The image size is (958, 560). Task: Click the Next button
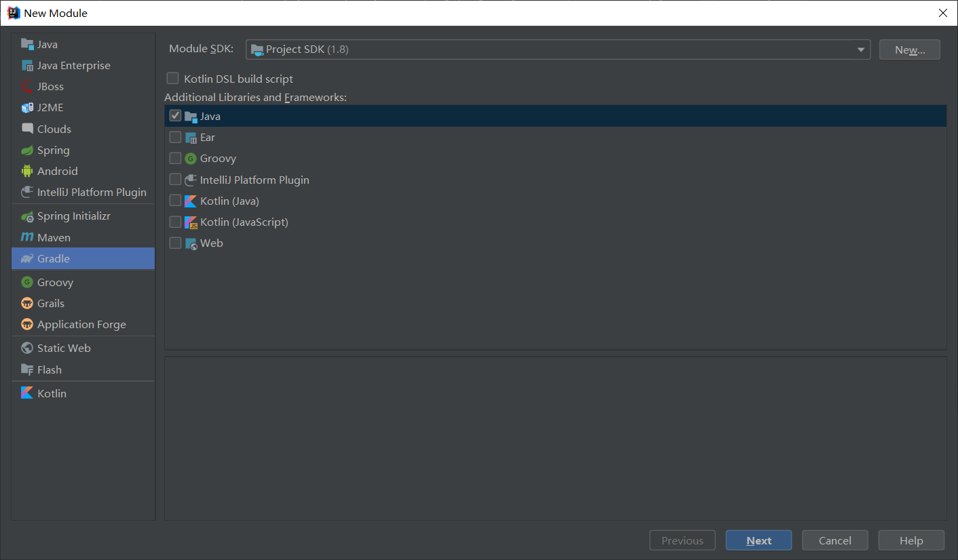[x=759, y=540]
